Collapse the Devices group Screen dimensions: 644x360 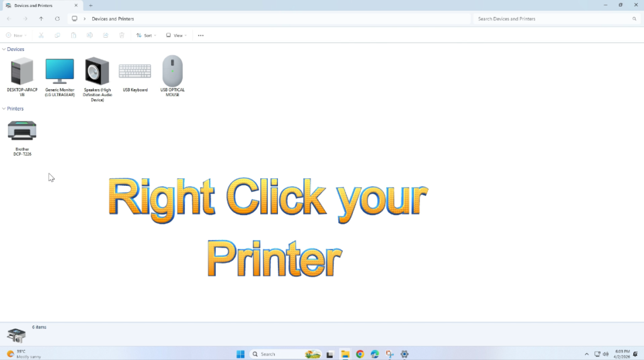tap(4, 49)
